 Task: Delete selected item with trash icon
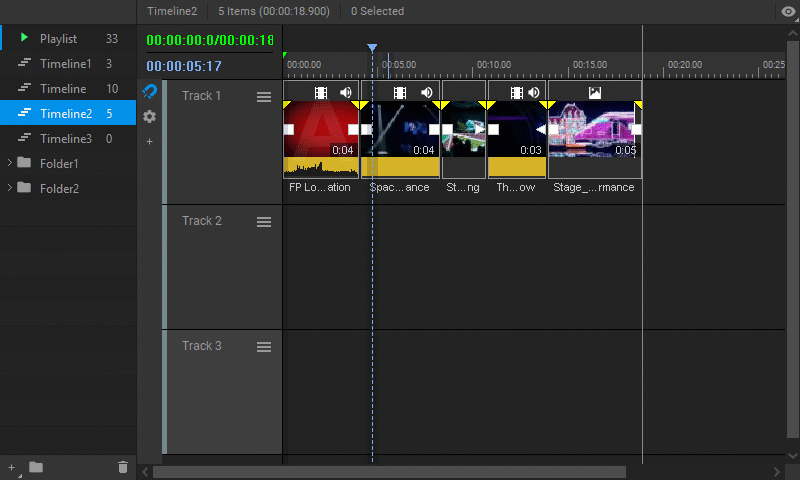click(x=123, y=467)
